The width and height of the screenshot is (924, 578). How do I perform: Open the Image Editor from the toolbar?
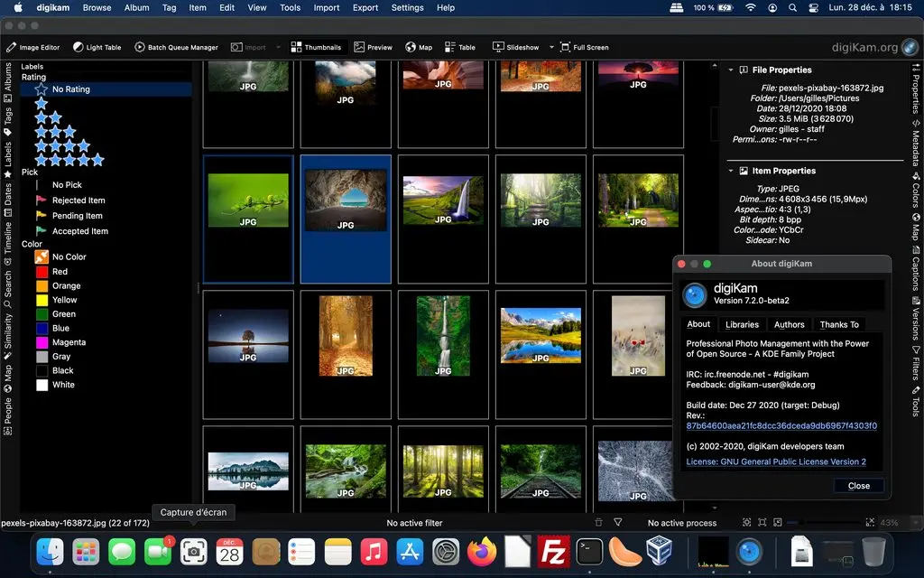coord(33,47)
